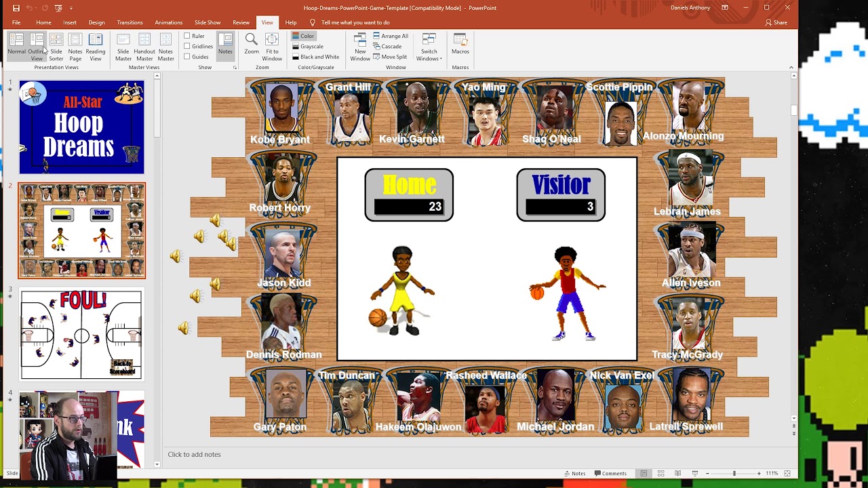Screen dimensions: 868x488
Task: Open the Slide Show tab
Action: (x=208, y=22)
